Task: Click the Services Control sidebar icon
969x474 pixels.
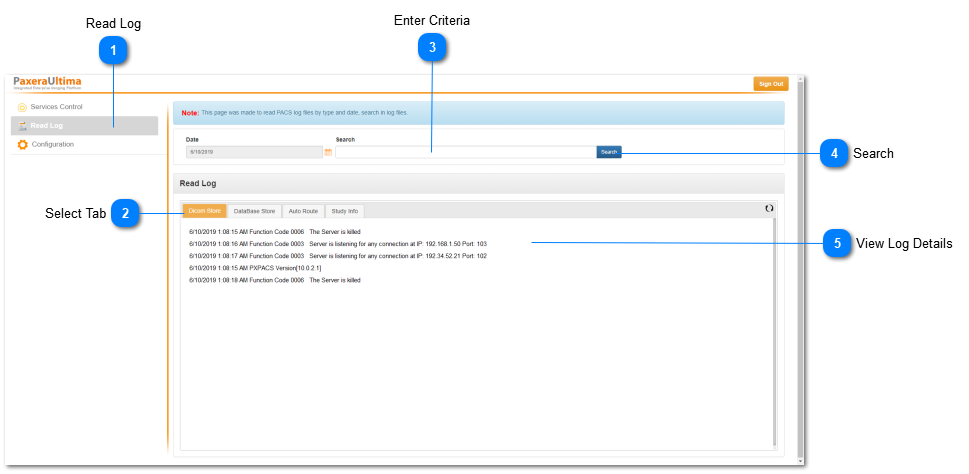Action: pyautogui.click(x=22, y=107)
